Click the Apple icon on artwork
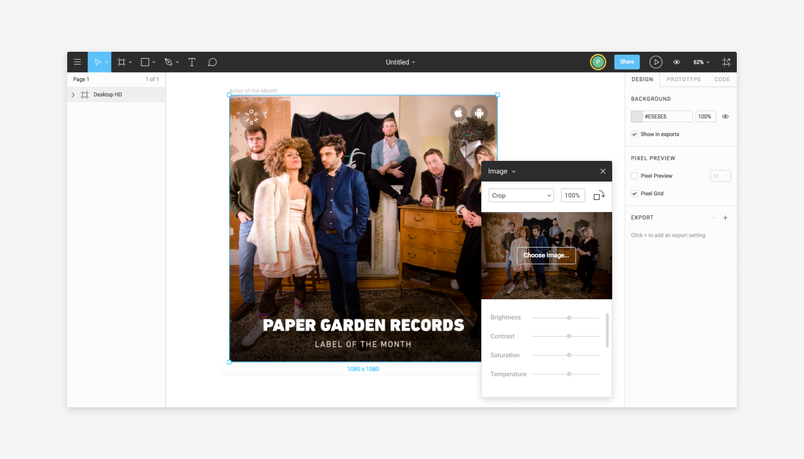This screenshot has height=459, width=804. tap(458, 113)
